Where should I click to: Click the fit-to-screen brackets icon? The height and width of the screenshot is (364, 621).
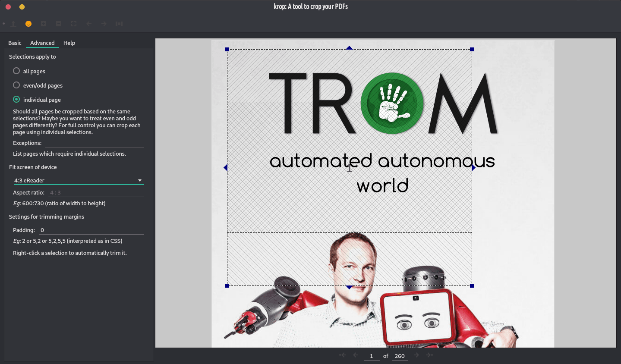pyautogui.click(x=74, y=24)
